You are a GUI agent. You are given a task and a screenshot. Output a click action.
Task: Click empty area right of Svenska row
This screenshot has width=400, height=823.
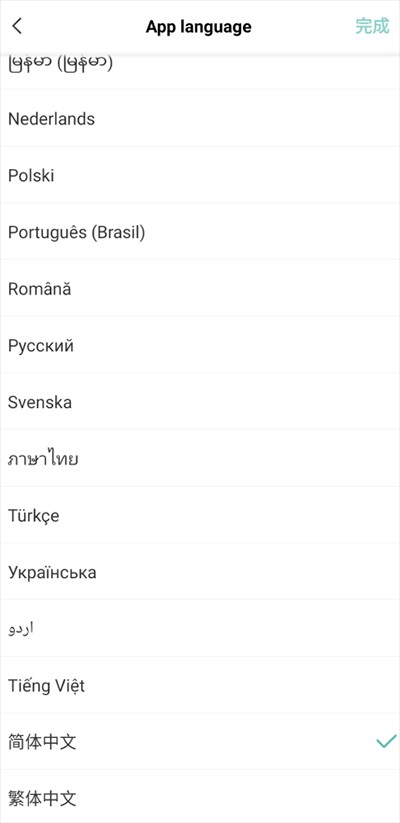236,402
